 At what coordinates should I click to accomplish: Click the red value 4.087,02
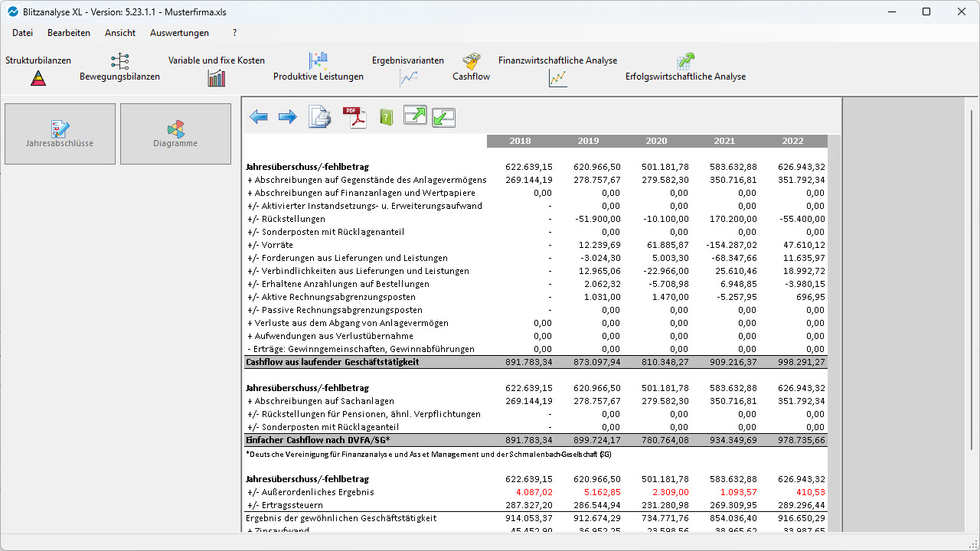click(534, 492)
